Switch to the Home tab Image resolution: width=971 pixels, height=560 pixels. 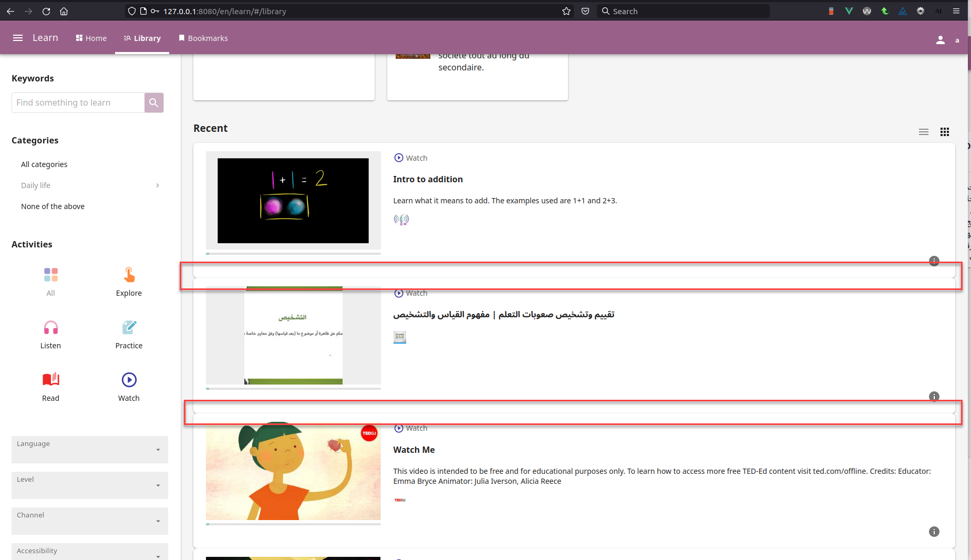click(91, 38)
